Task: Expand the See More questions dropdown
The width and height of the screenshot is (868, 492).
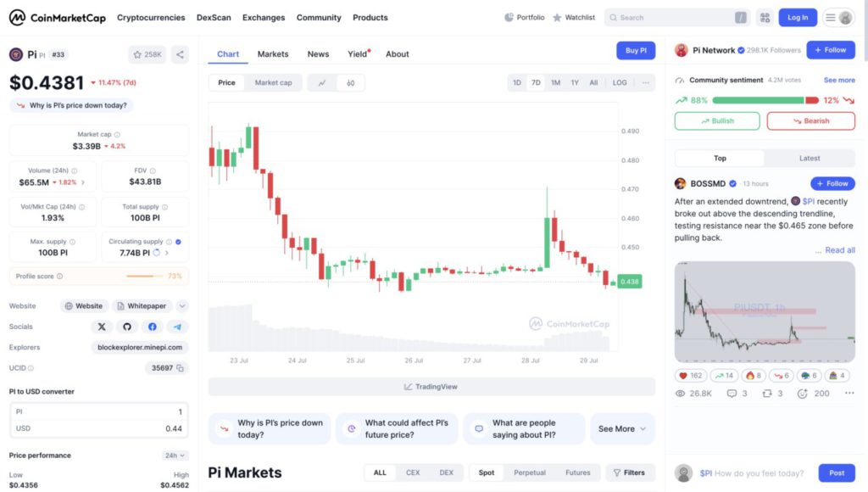Action: (622, 428)
